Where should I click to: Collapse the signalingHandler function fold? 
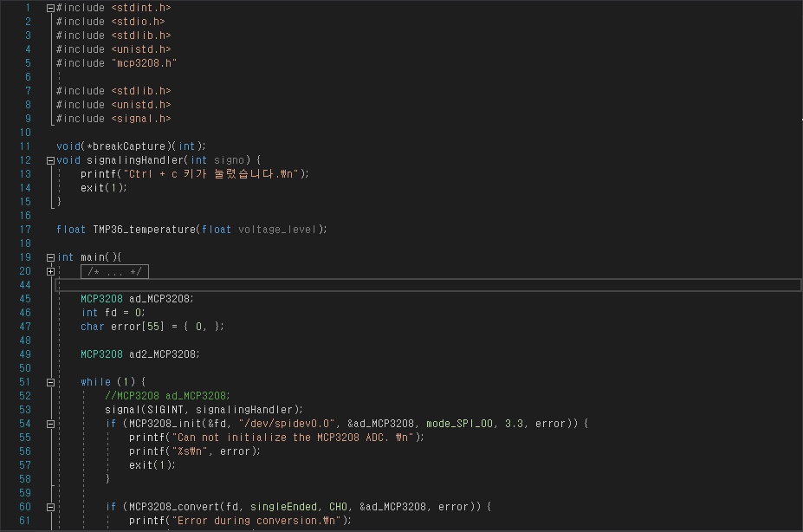[x=50, y=160]
